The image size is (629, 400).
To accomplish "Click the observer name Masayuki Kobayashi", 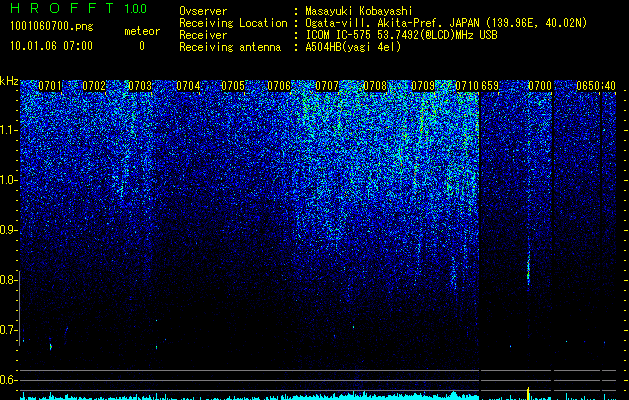I will click(x=359, y=11).
